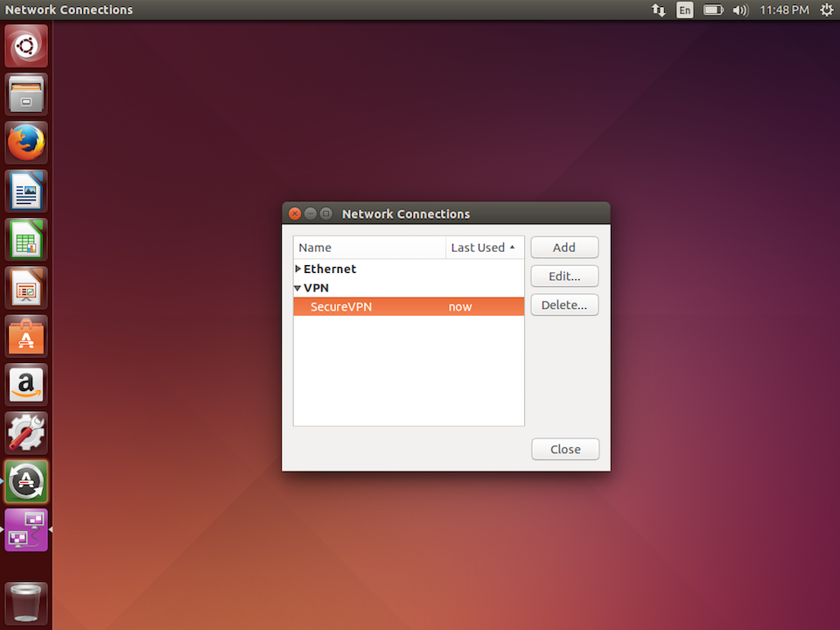The width and height of the screenshot is (840, 630).
Task: Click Add to create a connection
Action: 564,248
